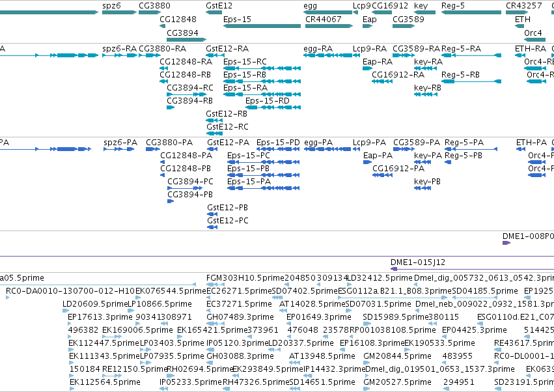Select cDNA EP01649.3prime

tap(289, 324)
